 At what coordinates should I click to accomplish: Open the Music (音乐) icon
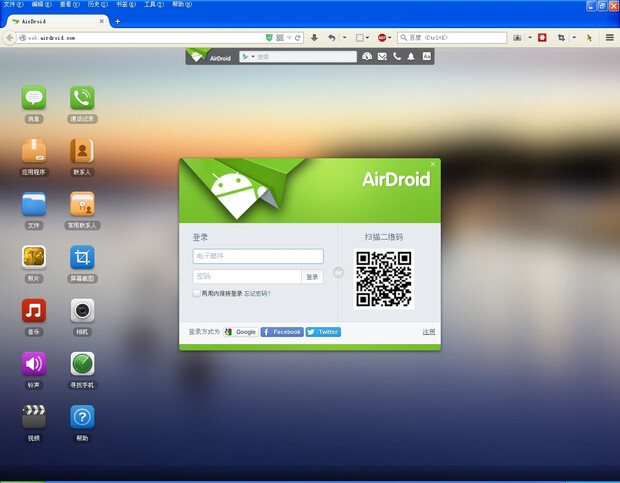[x=34, y=310]
